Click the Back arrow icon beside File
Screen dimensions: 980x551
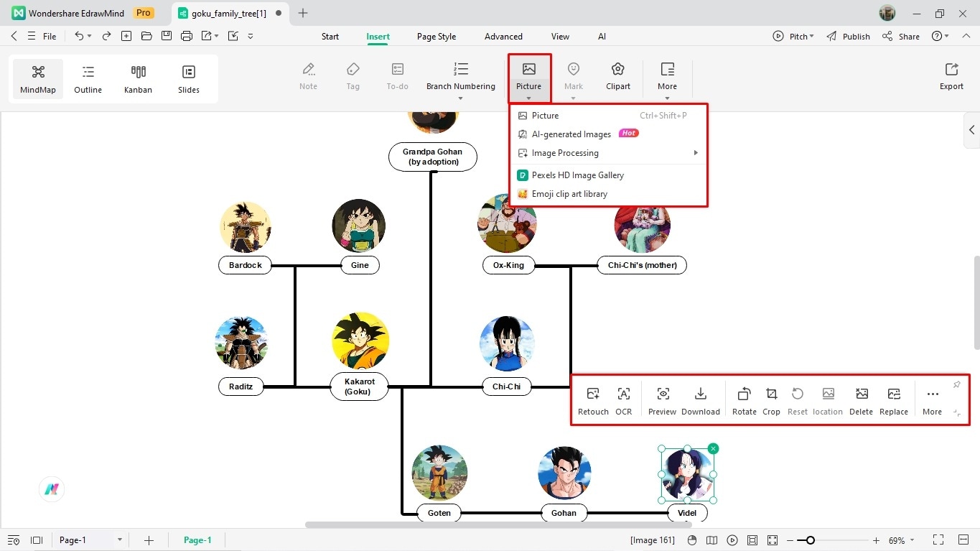click(14, 36)
